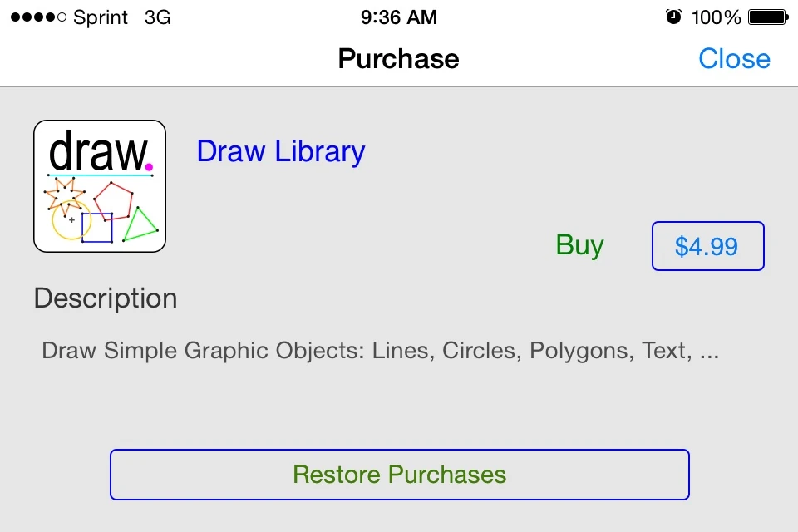The width and height of the screenshot is (798, 532).
Task: Tap the 9:36 AM clock in status bar
Action: click(399, 17)
